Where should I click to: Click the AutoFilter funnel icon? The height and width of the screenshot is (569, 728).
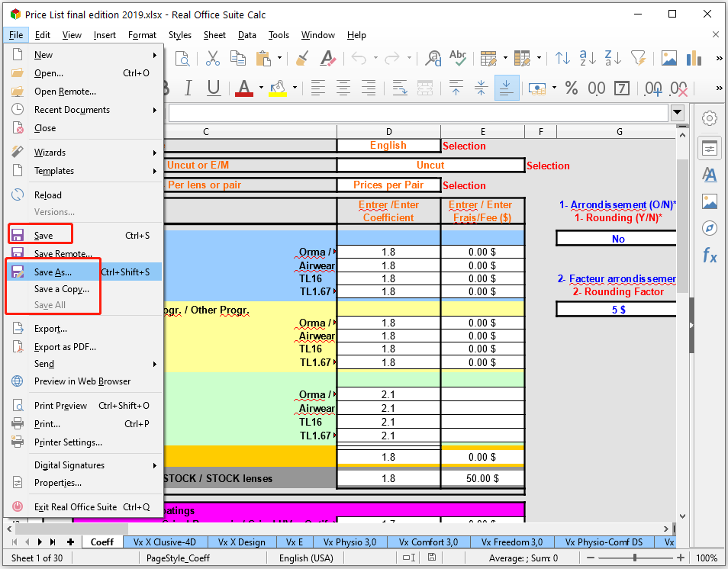click(638, 59)
